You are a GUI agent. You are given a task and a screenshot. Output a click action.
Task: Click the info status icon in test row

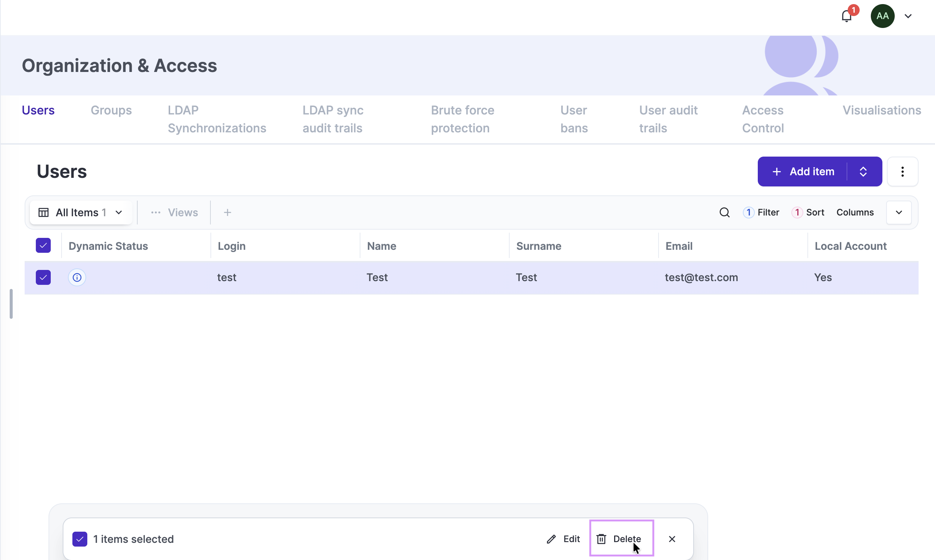tap(77, 277)
